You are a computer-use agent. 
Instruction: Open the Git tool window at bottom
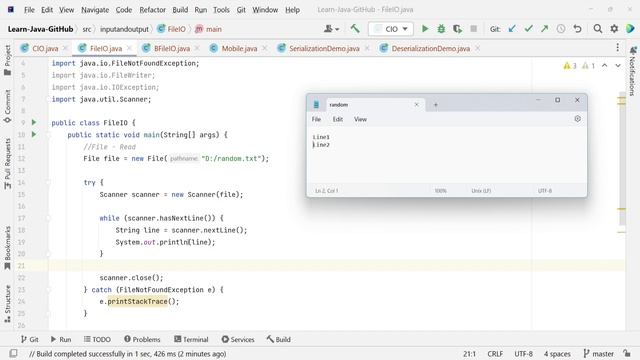pos(29,339)
